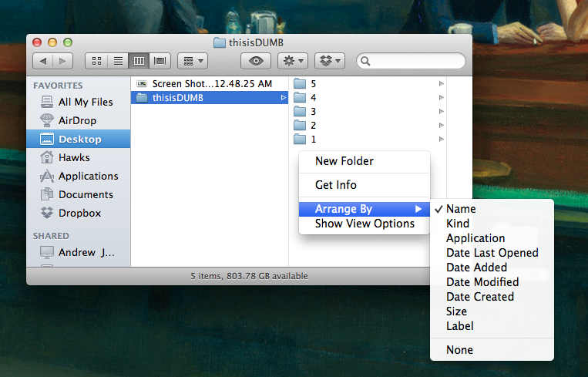Image resolution: width=588 pixels, height=377 pixels.
Task: Click the Quick Look eye button
Action: click(x=256, y=61)
